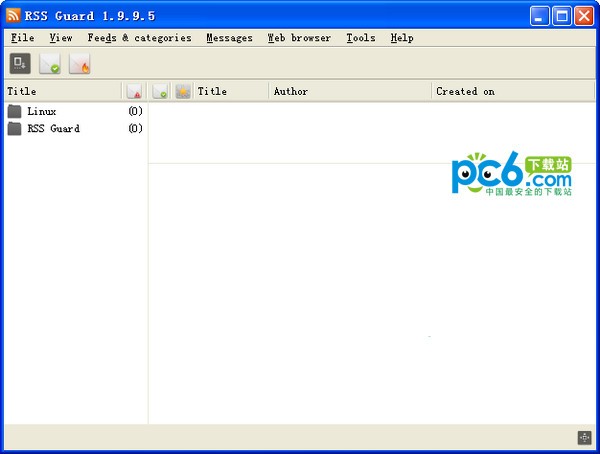Open the Tools menu
The height and width of the screenshot is (454, 600).
coord(361,38)
